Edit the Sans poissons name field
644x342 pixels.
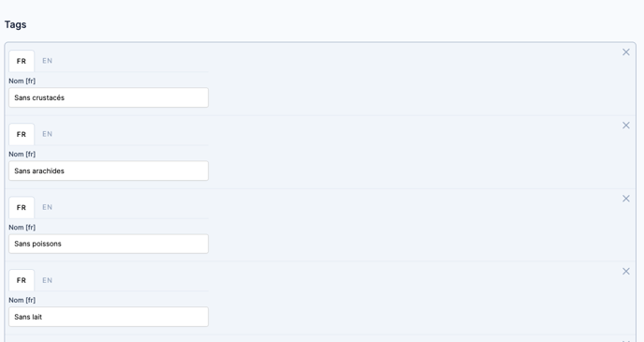click(109, 244)
